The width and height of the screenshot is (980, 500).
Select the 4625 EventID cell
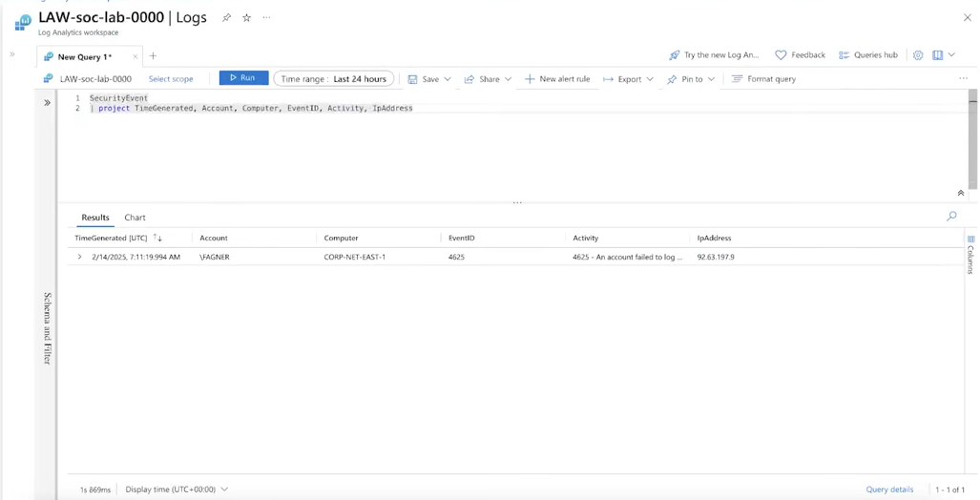(x=456, y=257)
